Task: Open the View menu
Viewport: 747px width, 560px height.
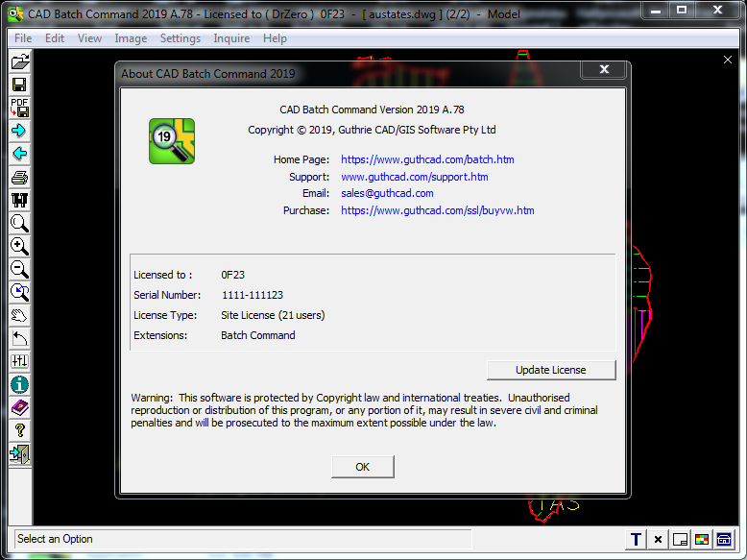Action: point(89,38)
